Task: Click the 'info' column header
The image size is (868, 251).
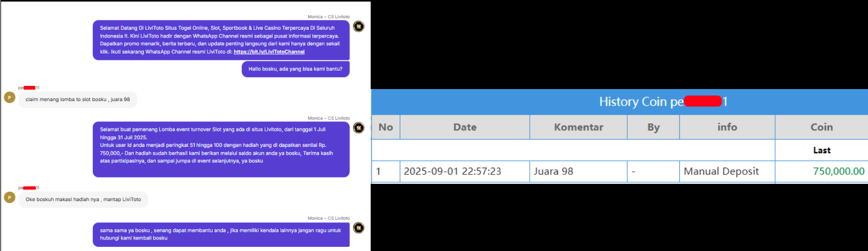Action: click(727, 127)
